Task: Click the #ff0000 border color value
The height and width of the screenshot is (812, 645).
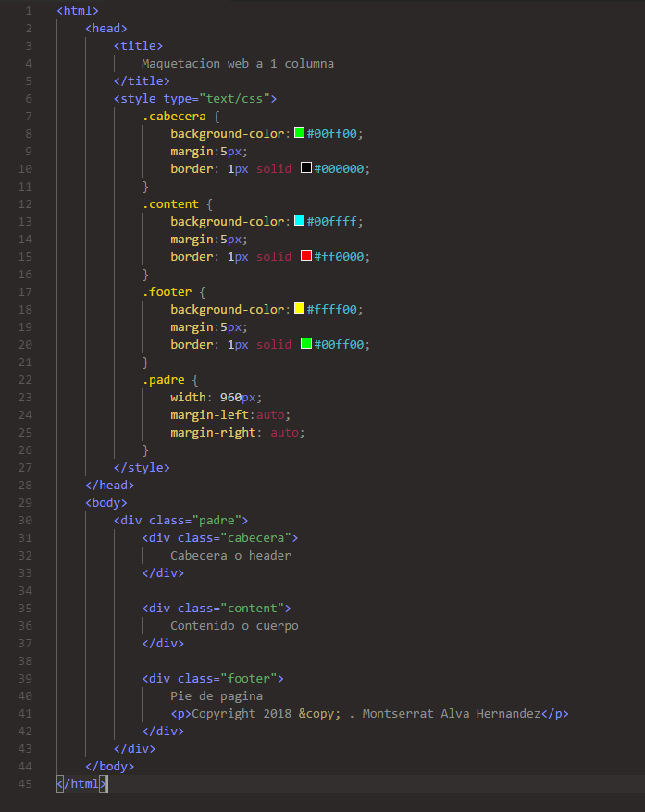Action: pyautogui.click(x=340, y=257)
